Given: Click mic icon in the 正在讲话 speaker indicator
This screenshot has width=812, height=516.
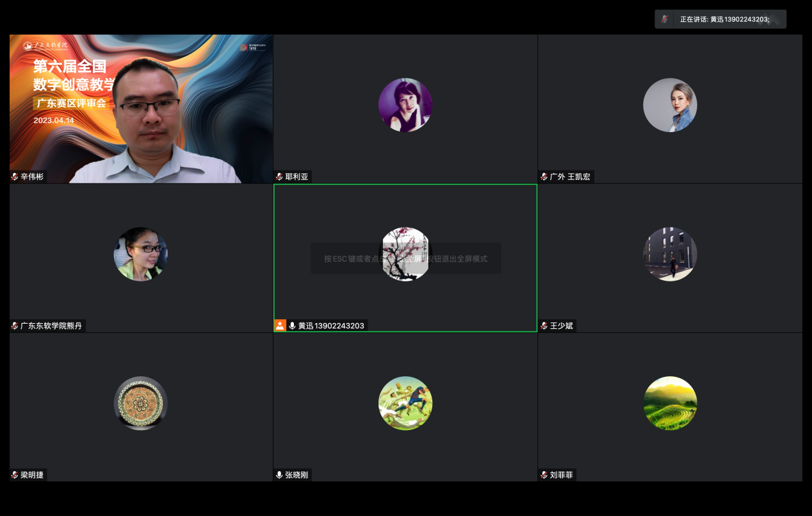Looking at the screenshot, I should (665, 19).
